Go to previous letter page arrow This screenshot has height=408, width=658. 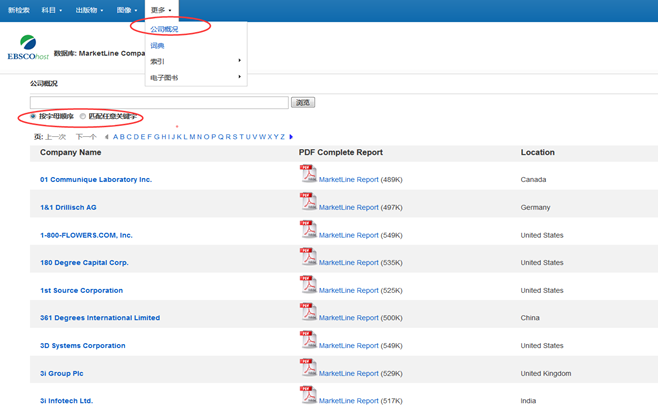pos(107,137)
